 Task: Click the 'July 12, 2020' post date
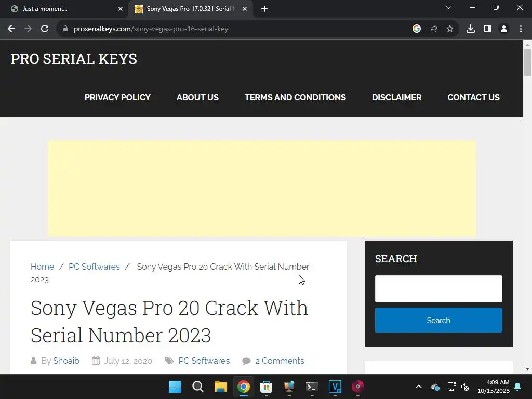point(128,361)
